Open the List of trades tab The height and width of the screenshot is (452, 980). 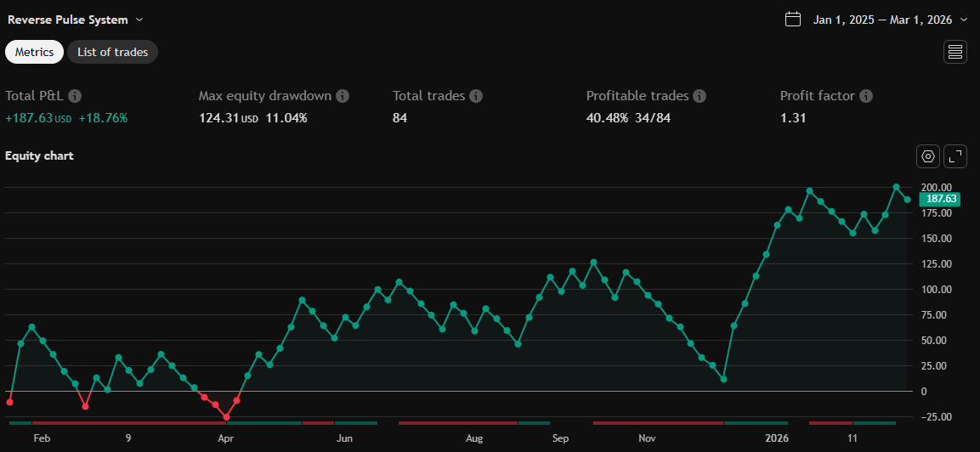[112, 52]
